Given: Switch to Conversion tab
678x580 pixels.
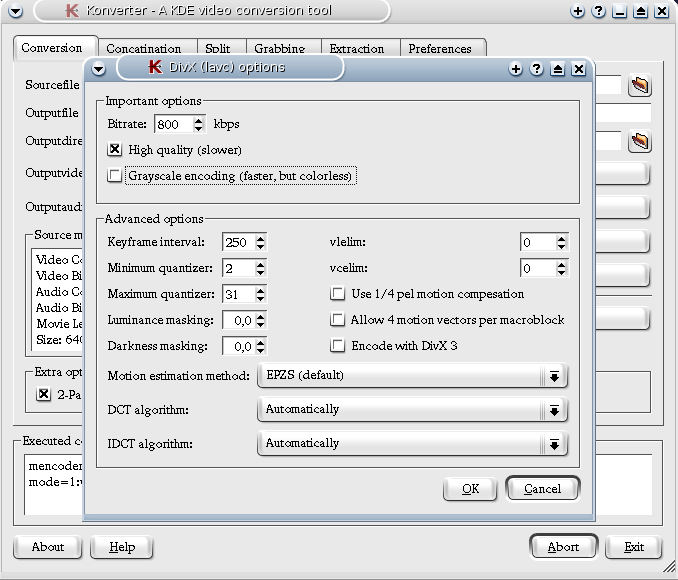Looking at the screenshot, I should click(56, 48).
